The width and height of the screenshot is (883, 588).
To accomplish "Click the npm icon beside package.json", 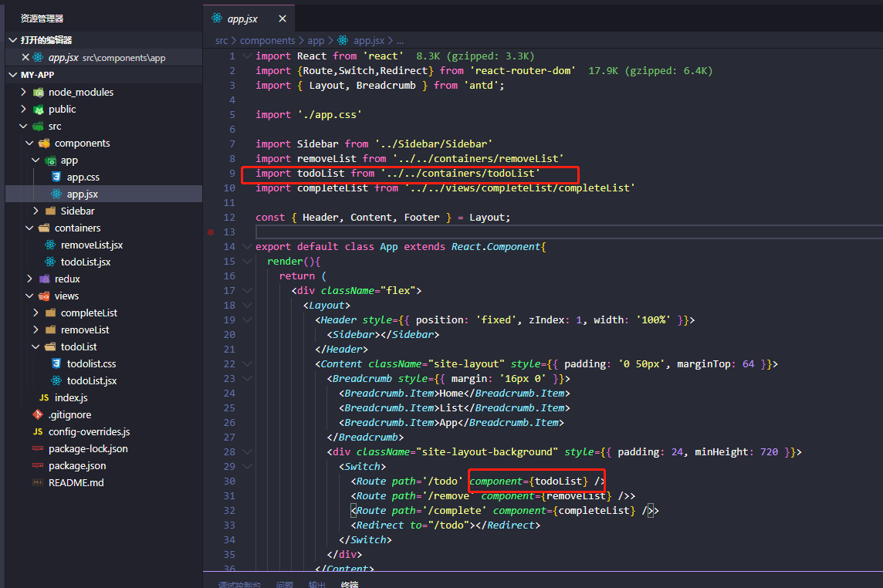I will point(38,465).
